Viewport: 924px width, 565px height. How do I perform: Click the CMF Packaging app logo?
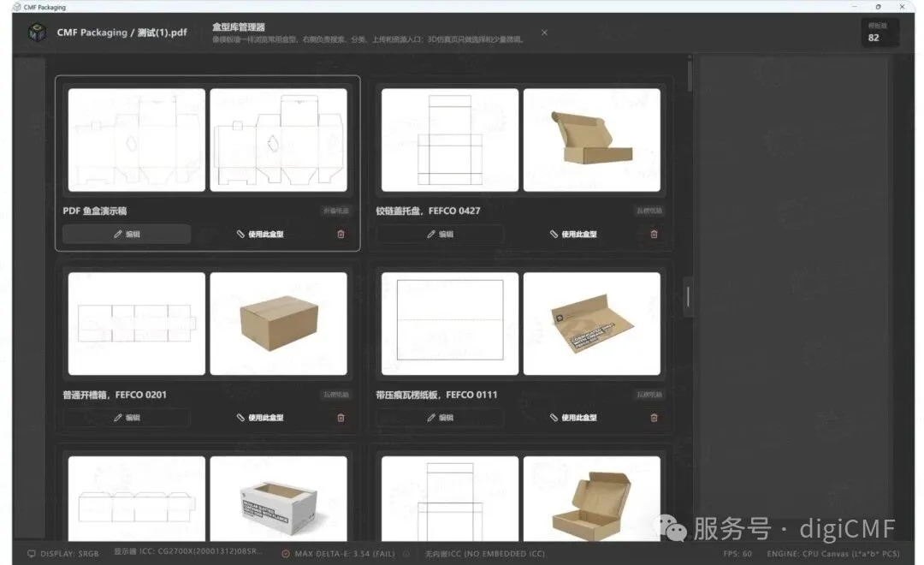click(37, 32)
